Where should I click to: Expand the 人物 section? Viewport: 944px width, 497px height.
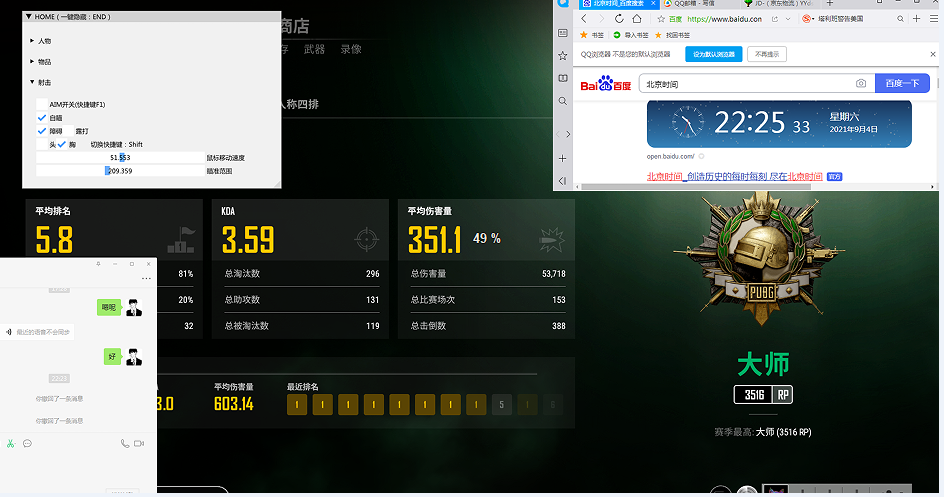click(x=40, y=41)
